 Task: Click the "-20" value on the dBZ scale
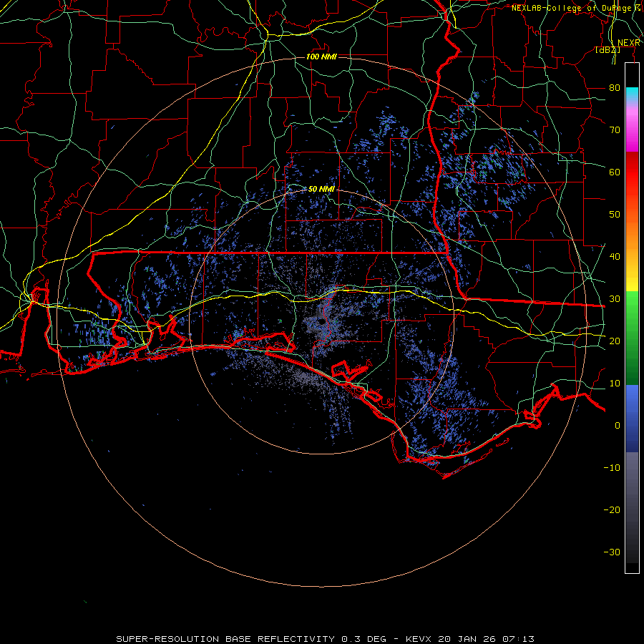[x=612, y=509]
